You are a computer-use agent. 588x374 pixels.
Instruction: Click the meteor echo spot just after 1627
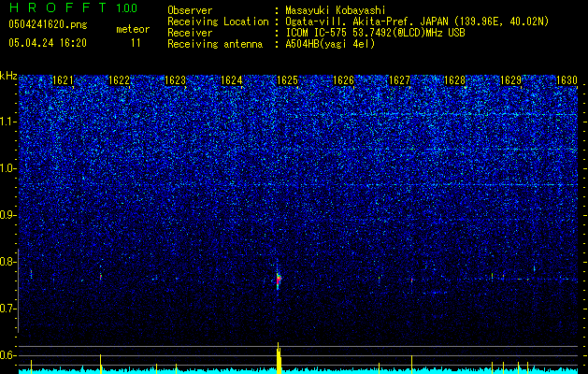pyautogui.click(x=411, y=280)
